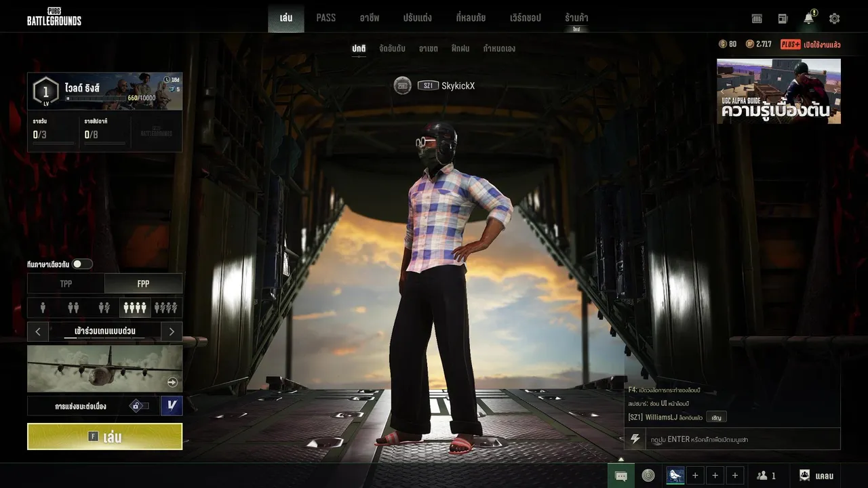The width and height of the screenshot is (868, 488).
Task: Open the friends list icon showing 1
Action: click(766, 476)
